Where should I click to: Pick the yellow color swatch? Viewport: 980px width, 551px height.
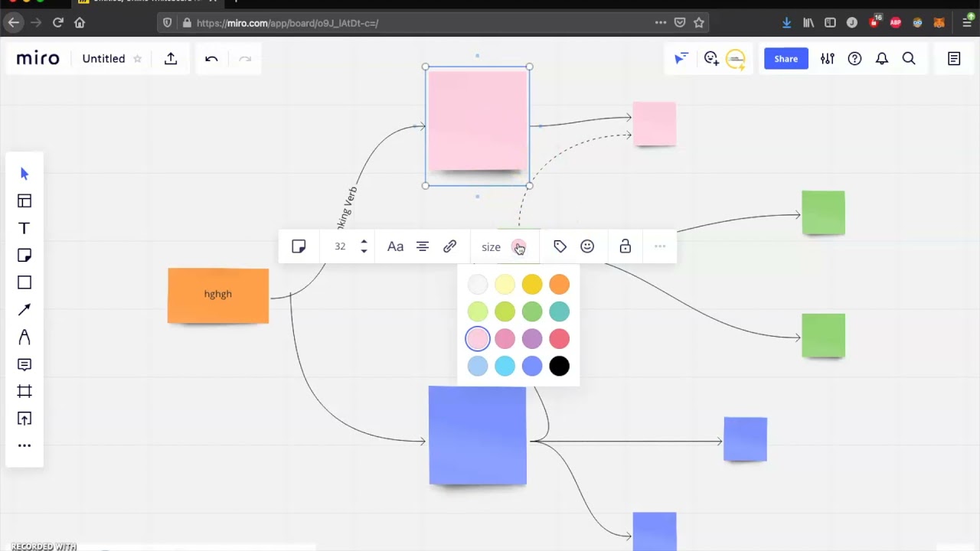pyautogui.click(x=532, y=285)
